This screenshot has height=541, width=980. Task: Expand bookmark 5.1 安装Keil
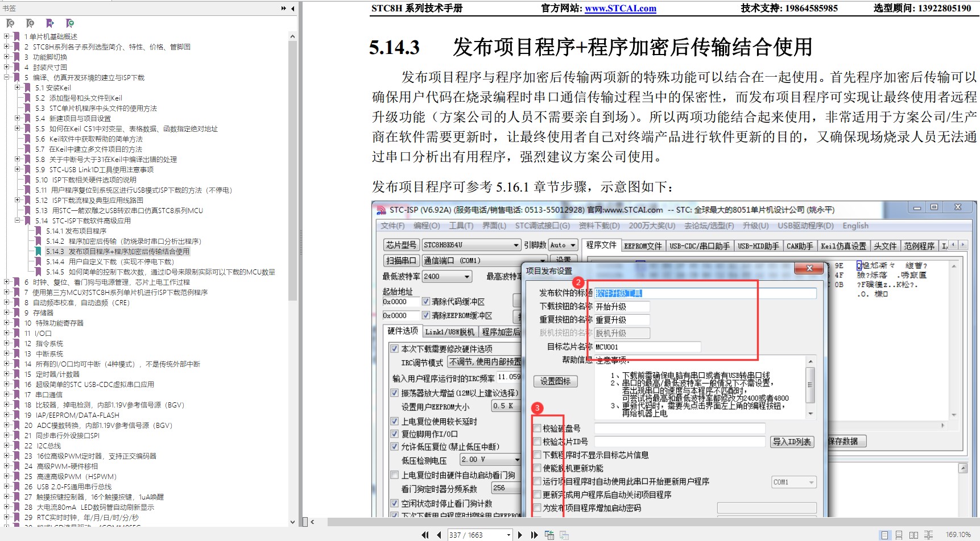(18, 88)
